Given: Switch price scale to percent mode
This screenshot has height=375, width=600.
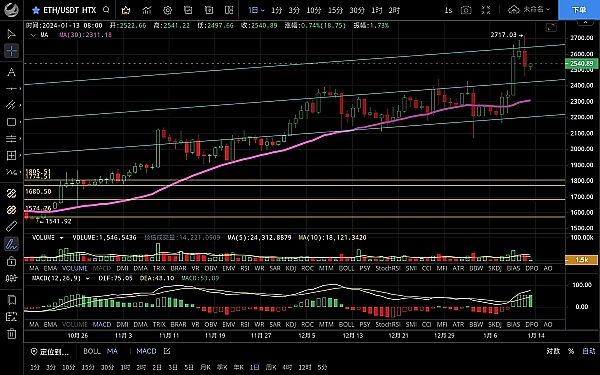Looking at the screenshot, I should [x=571, y=351].
